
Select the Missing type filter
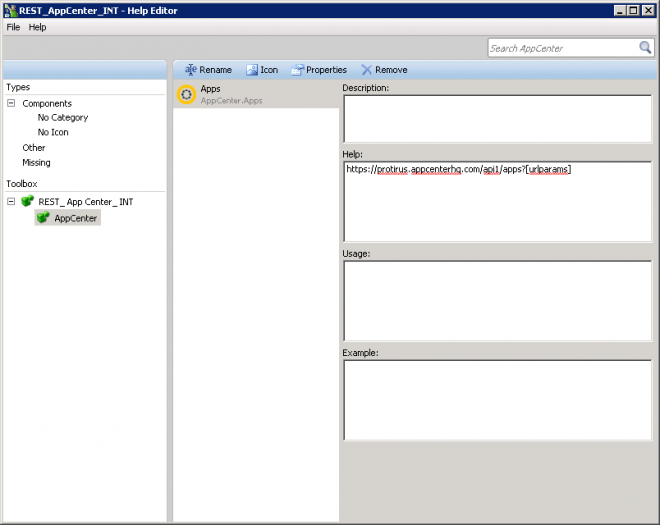[36, 163]
